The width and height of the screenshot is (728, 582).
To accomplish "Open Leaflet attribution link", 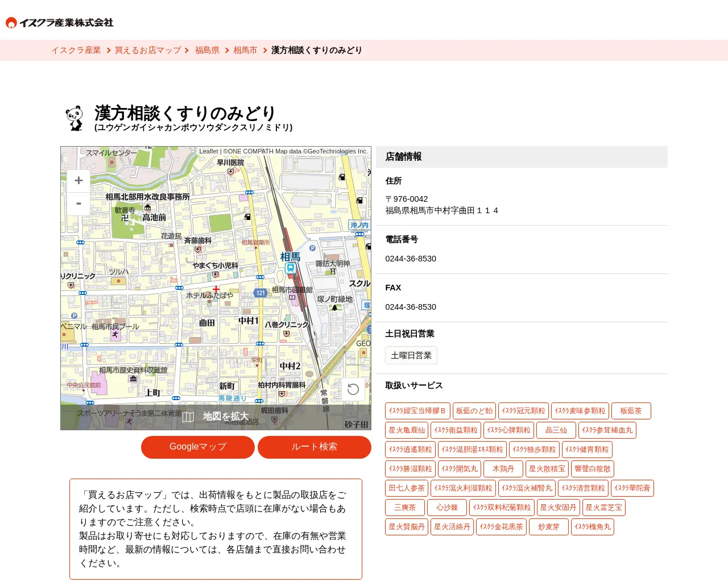I will 208,151.
